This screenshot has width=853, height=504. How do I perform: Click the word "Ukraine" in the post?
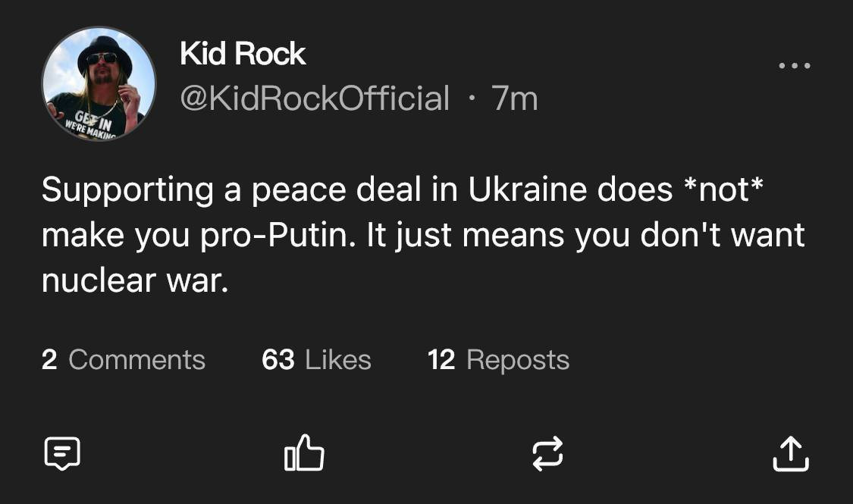click(517, 190)
